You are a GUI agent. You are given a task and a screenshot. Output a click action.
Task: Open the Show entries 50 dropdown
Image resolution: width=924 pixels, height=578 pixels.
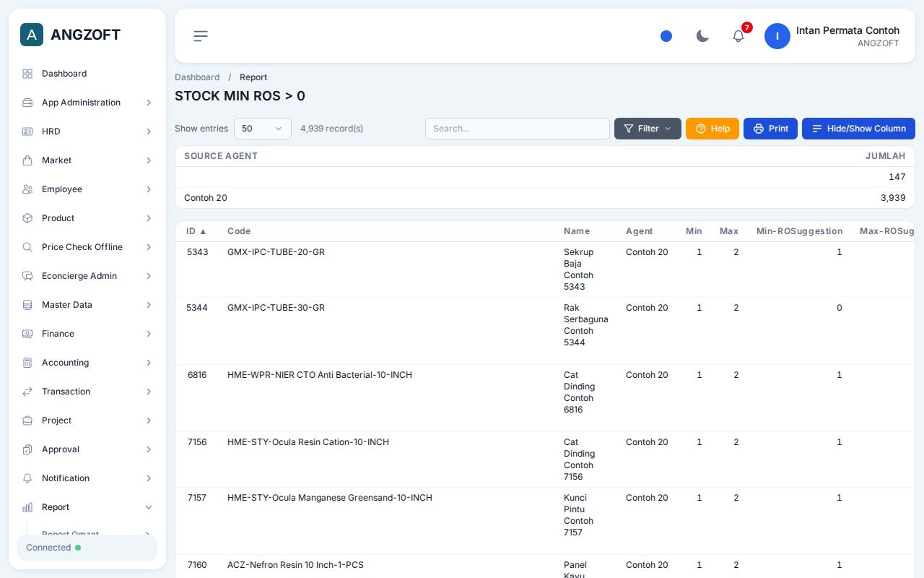click(x=263, y=129)
